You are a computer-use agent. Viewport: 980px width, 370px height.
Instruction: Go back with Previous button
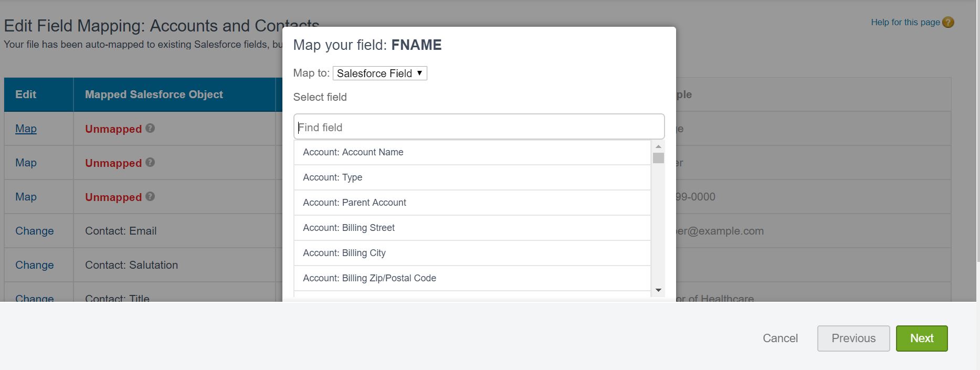point(853,339)
